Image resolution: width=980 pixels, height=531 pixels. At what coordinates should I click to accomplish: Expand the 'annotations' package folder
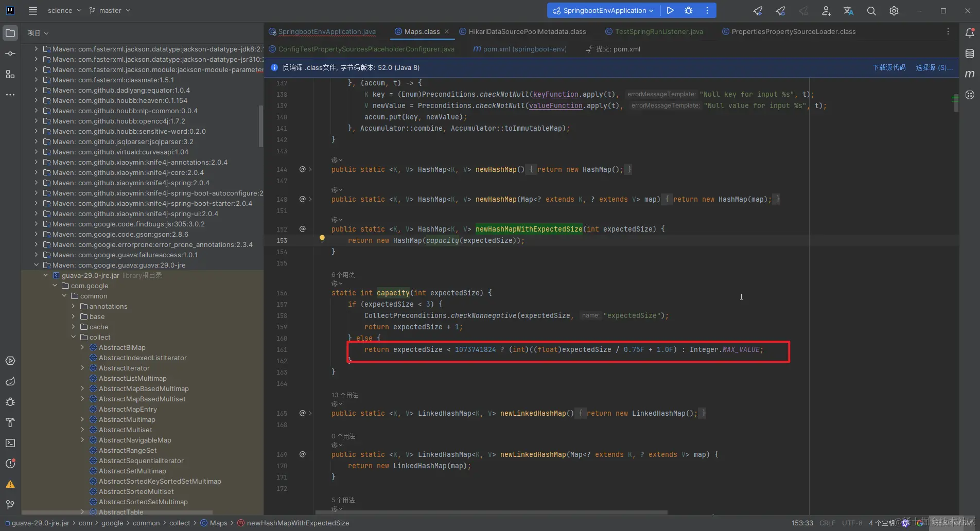tap(73, 306)
